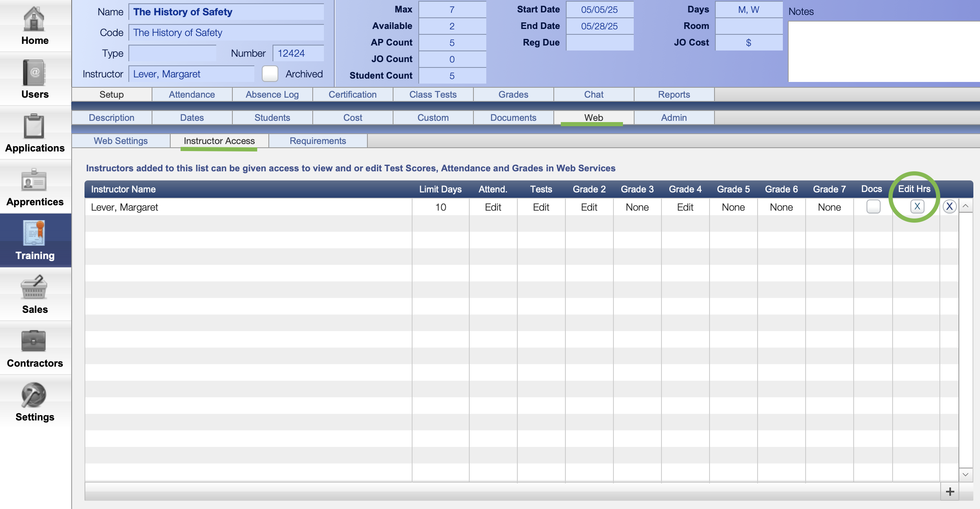Open the Home section icon
The image size is (980, 509).
point(34,19)
